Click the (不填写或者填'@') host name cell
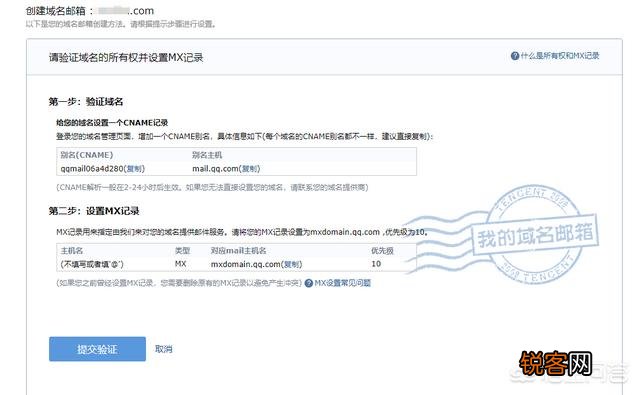The width and height of the screenshot is (640, 395). click(x=92, y=264)
